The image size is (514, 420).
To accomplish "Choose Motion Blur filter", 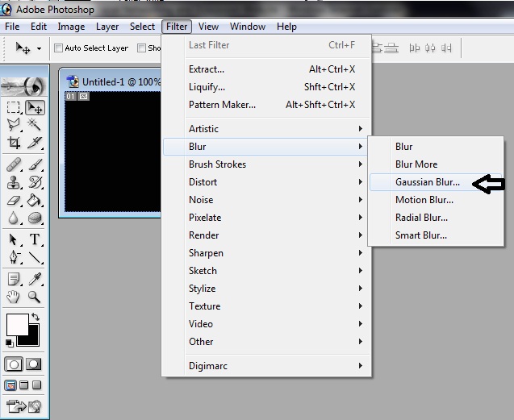I will pyautogui.click(x=436, y=199).
